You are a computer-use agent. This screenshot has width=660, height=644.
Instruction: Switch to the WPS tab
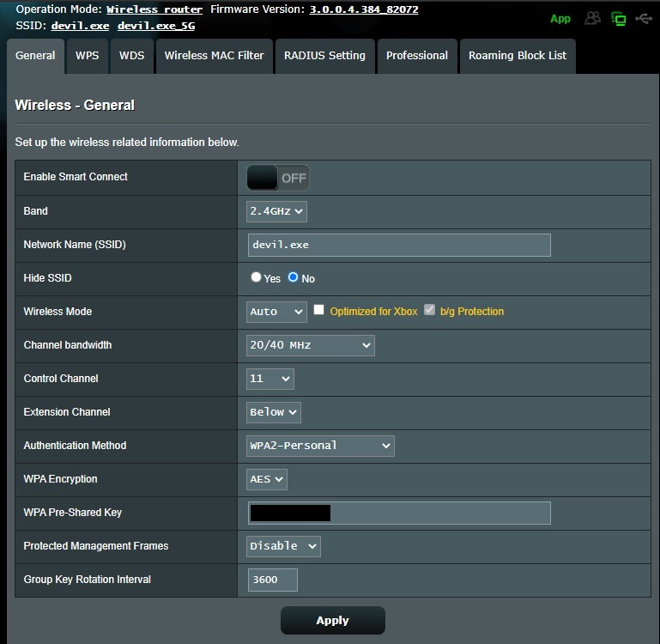[x=88, y=56]
